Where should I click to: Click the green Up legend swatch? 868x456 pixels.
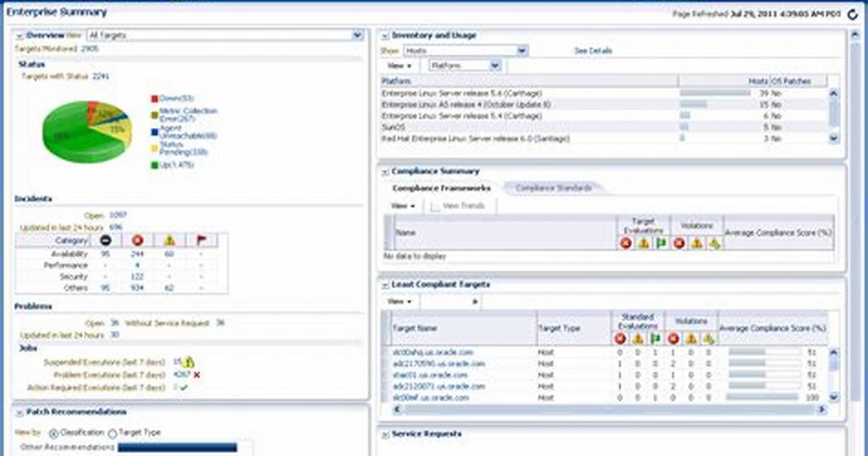pos(155,165)
